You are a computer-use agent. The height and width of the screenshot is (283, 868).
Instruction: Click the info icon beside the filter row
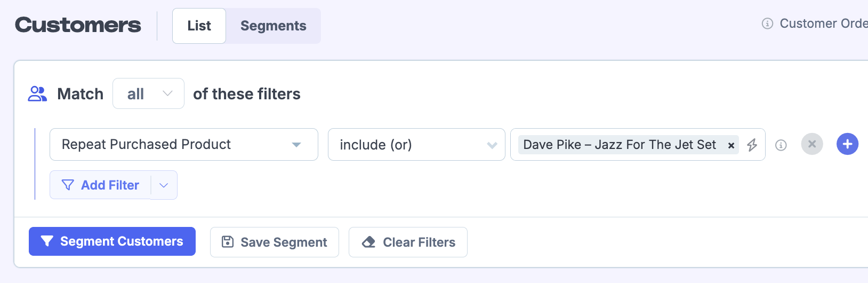pos(781,145)
